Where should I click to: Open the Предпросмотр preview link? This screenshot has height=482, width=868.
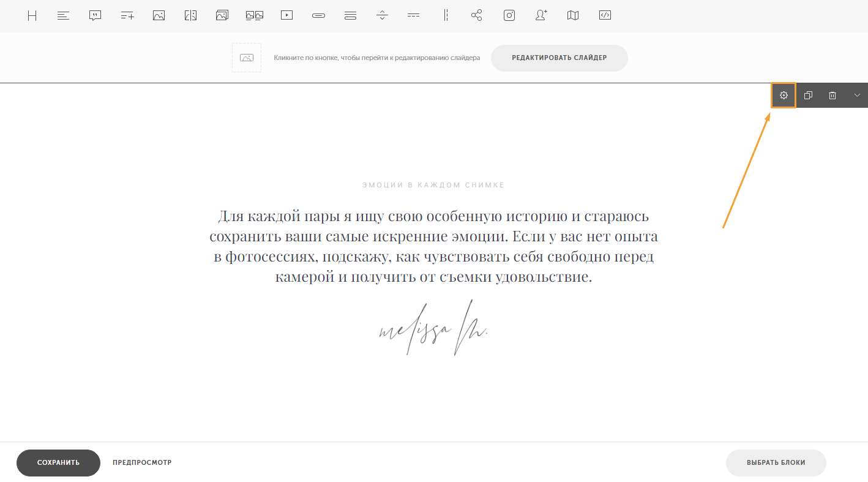[142, 462]
